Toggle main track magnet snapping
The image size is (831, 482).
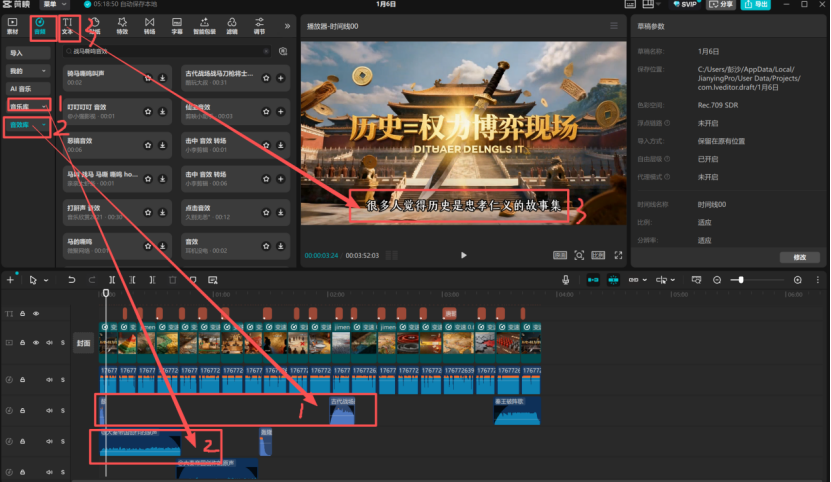[593, 280]
